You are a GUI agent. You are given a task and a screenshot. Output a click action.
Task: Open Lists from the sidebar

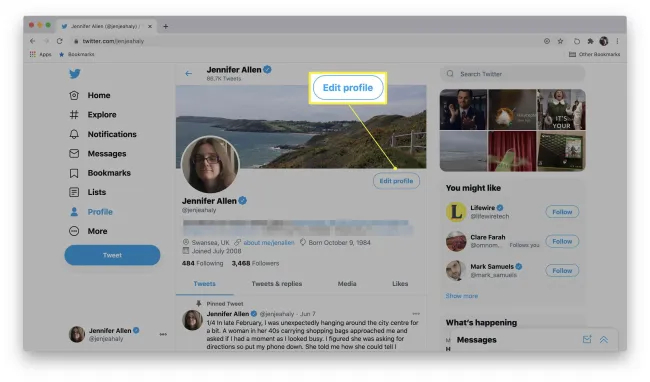coord(97,192)
